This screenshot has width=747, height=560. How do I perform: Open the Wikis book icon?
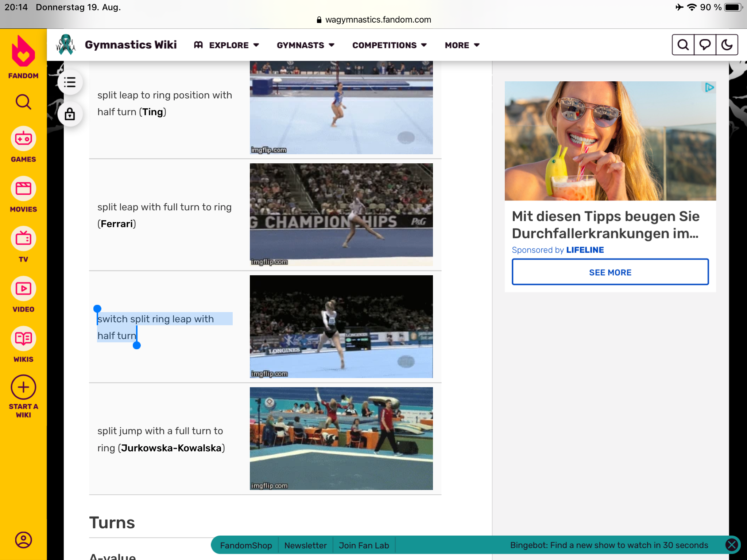(x=23, y=339)
